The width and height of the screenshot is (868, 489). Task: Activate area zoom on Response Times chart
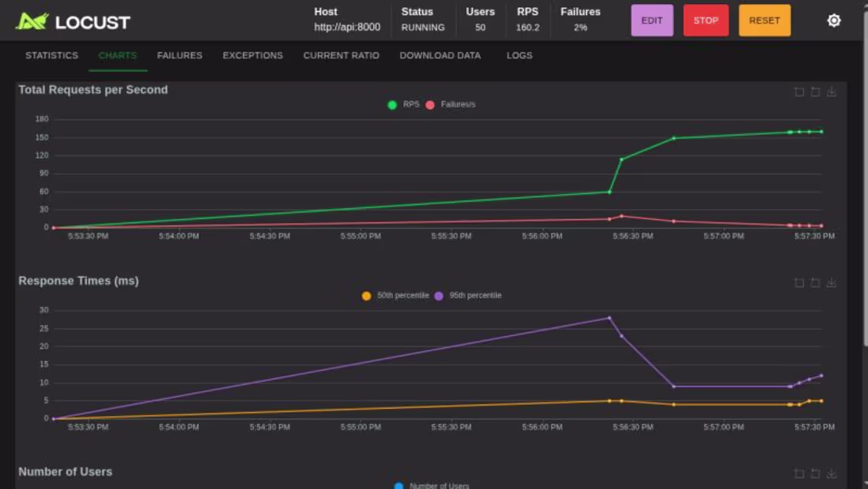[x=799, y=282]
